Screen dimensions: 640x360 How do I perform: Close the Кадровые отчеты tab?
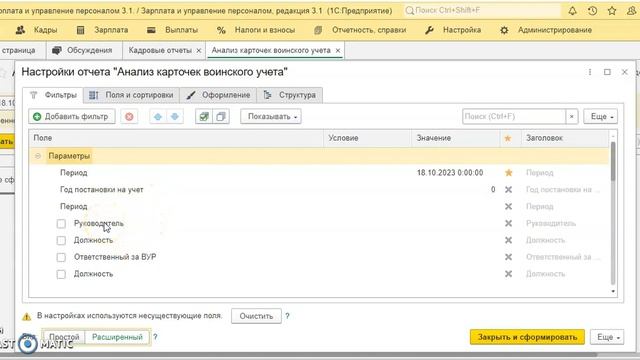(199, 51)
